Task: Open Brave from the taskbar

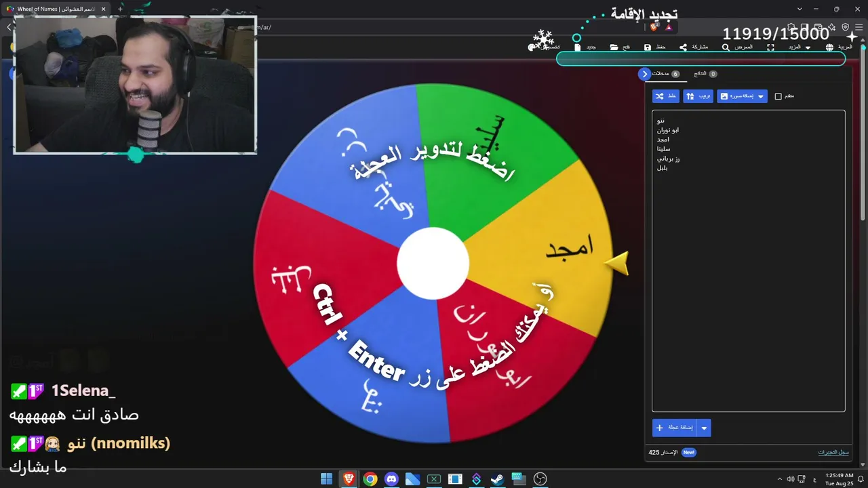Action: [349, 479]
